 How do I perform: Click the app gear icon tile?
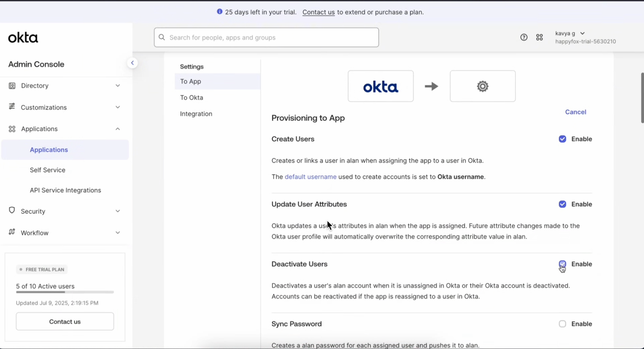pyautogui.click(x=482, y=86)
